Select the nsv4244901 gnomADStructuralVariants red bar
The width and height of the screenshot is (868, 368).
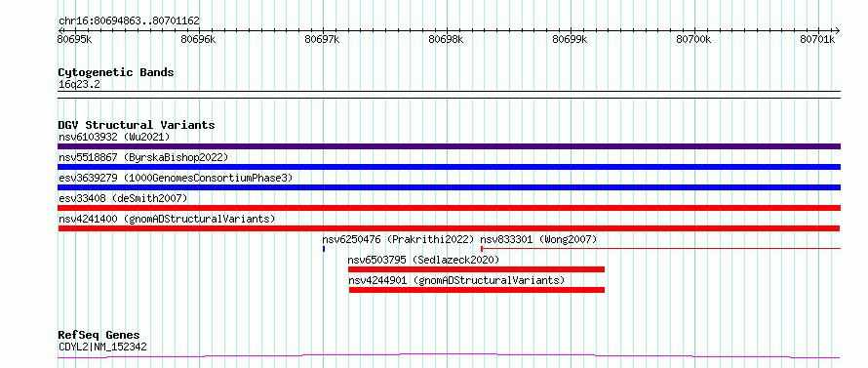coord(477,290)
